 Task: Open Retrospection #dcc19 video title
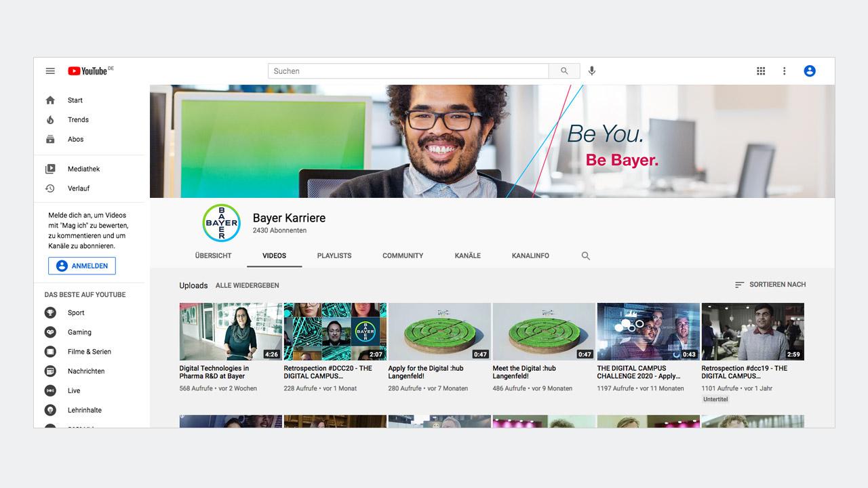745,372
